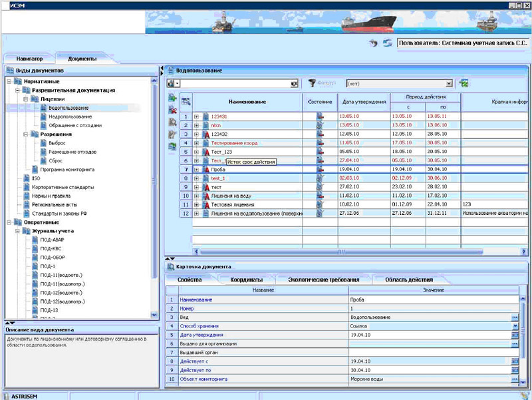Click the Карточка документа panel header icon

coord(171,266)
